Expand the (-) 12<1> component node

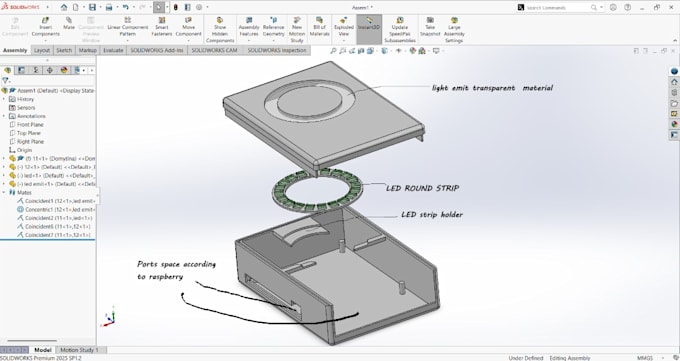click(4, 167)
